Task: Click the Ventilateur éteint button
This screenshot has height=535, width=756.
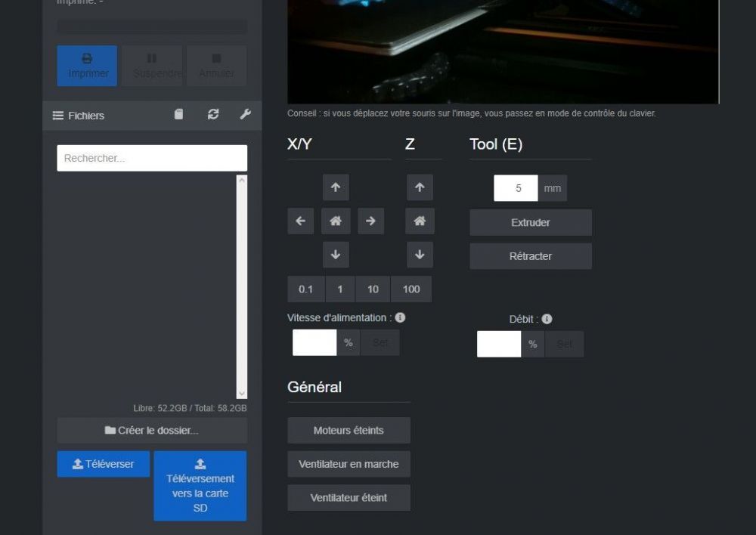Action: tap(349, 498)
